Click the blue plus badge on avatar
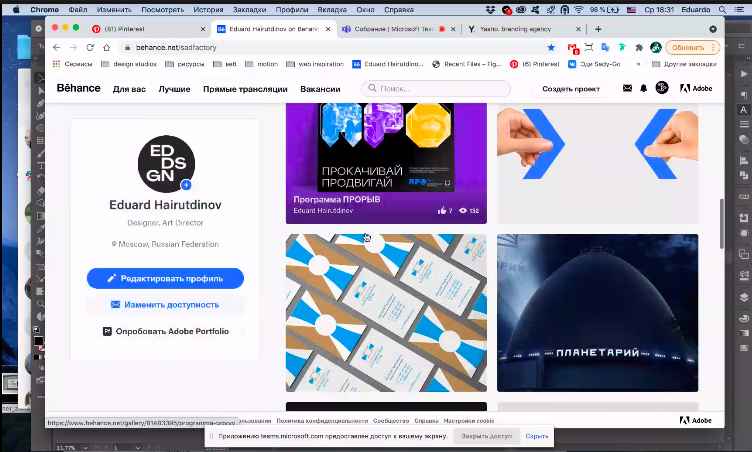The image size is (752, 452). coord(186,185)
